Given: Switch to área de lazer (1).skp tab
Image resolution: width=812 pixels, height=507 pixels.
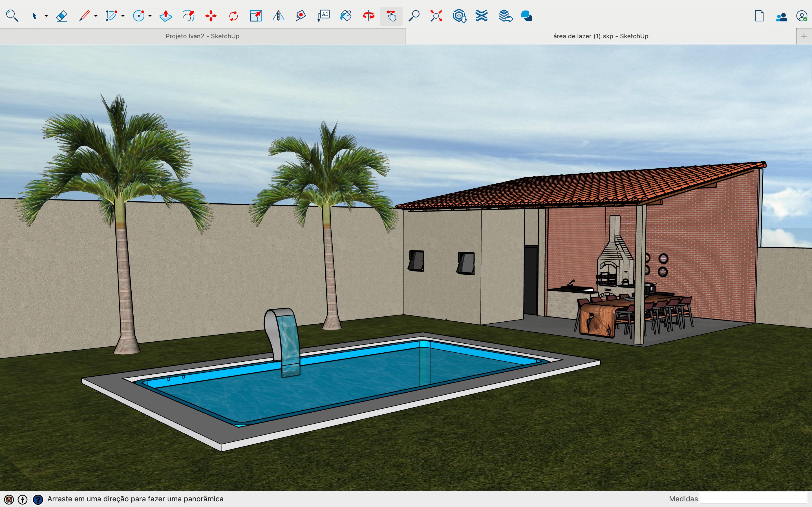Looking at the screenshot, I should [600, 36].
